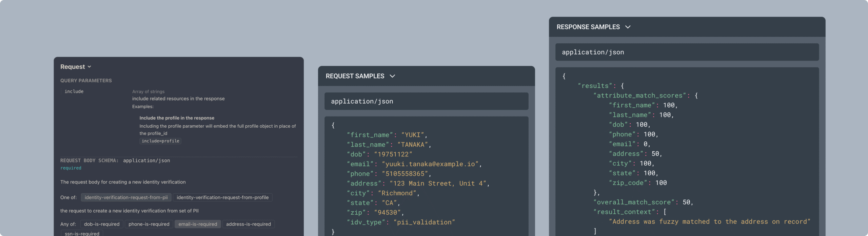Choose the address-is-required schema option

249,224
